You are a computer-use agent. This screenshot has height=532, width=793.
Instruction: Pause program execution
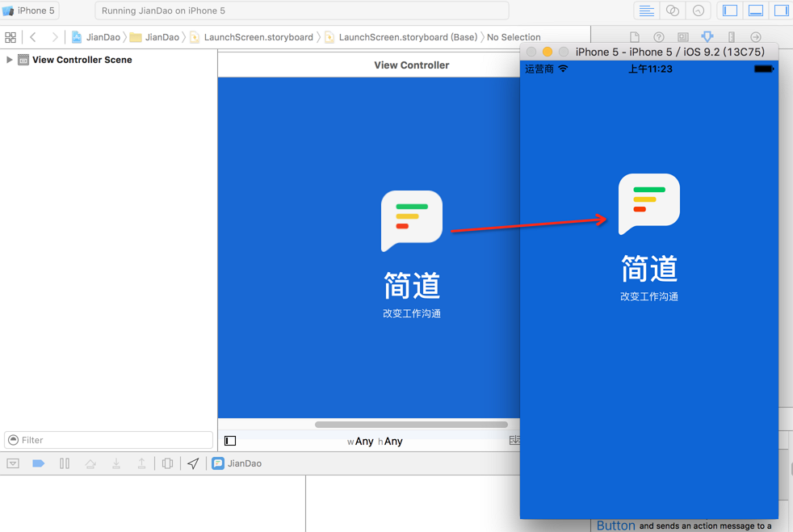pos(65,463)
